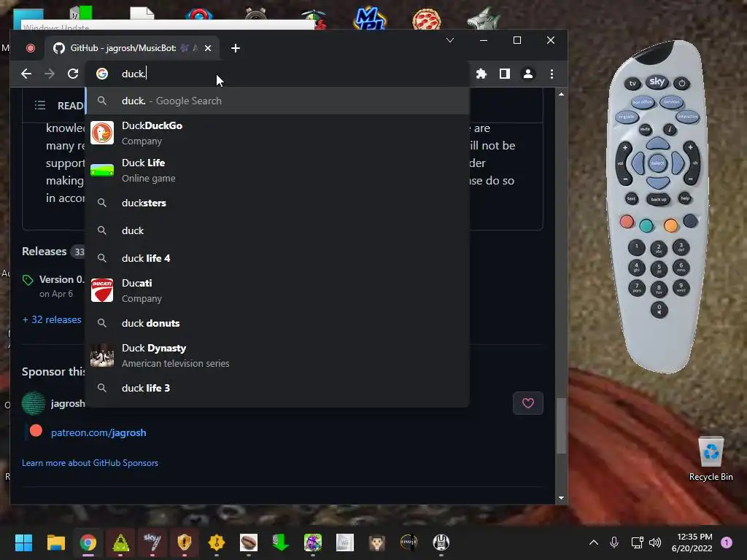
Task: Click the yellow colour button on the remote
Action: click(671, 225)
